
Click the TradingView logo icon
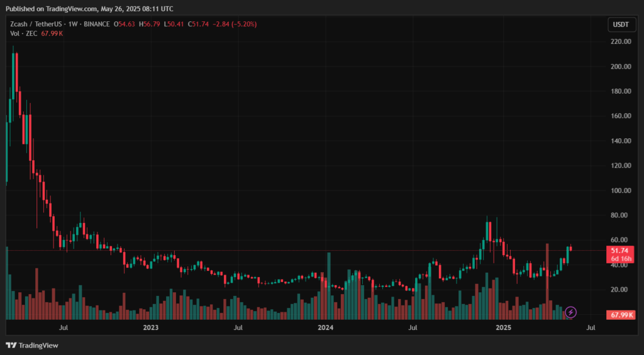pos(11,345)
